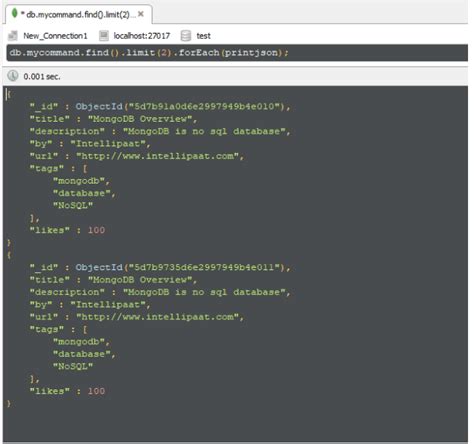This screenshot has height=444, width=474.
Task: Click the localhost server icon
Action: click(x=104, y=35)
